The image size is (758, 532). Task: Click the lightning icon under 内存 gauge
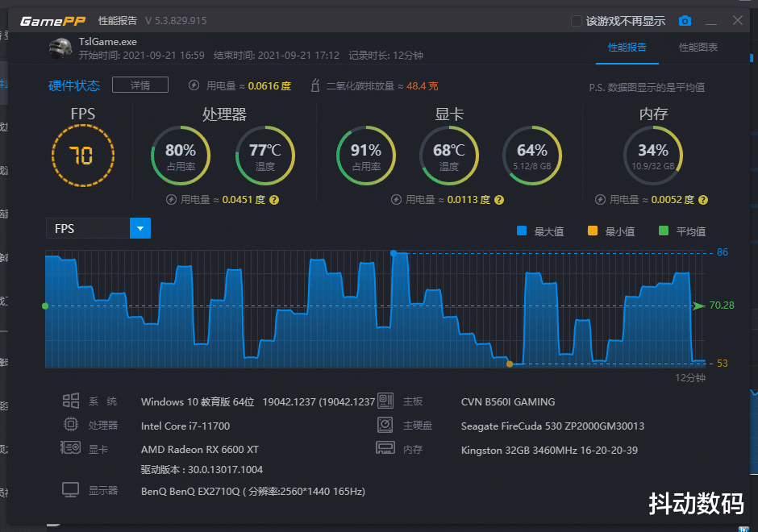(x=601, y=200)
